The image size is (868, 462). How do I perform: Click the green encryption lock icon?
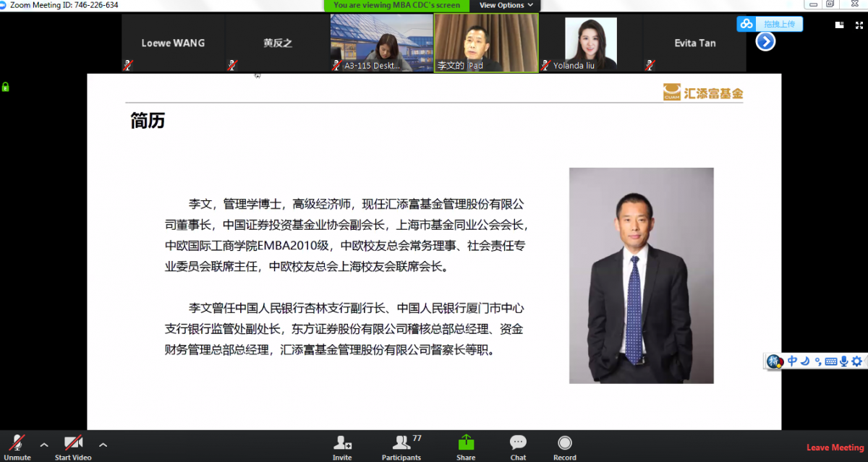6,87
